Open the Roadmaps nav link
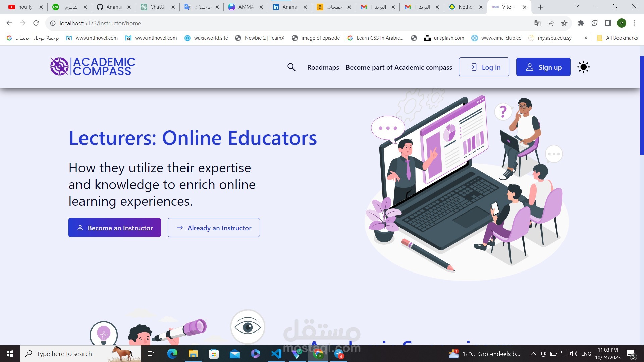 point(323,67)
